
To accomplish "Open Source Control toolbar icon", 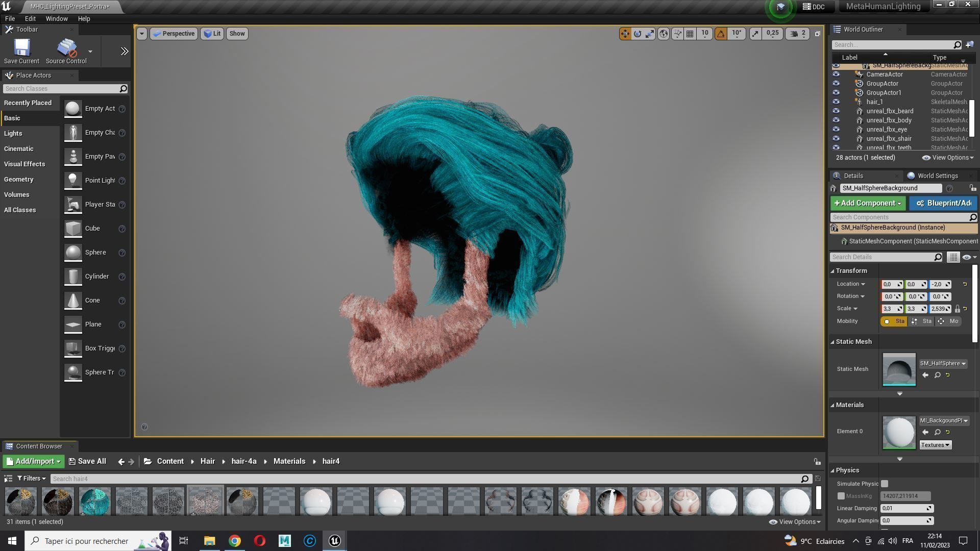I will point(66,48).
